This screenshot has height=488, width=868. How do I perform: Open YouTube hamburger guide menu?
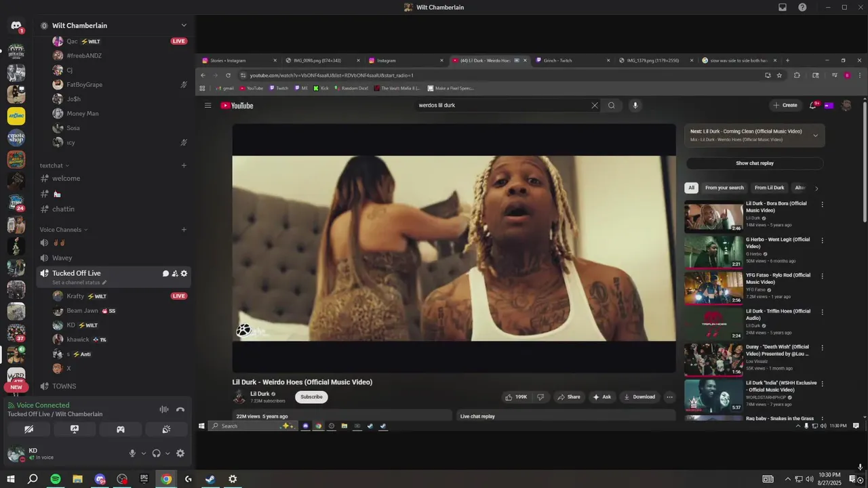[208, 105]
